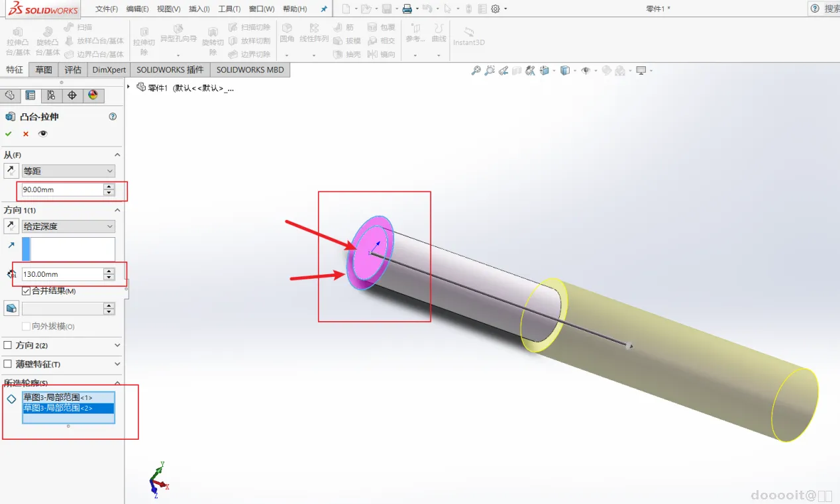Open the PropertyManager tab icon
Screen dimensions: 840x504
[30, 95]
